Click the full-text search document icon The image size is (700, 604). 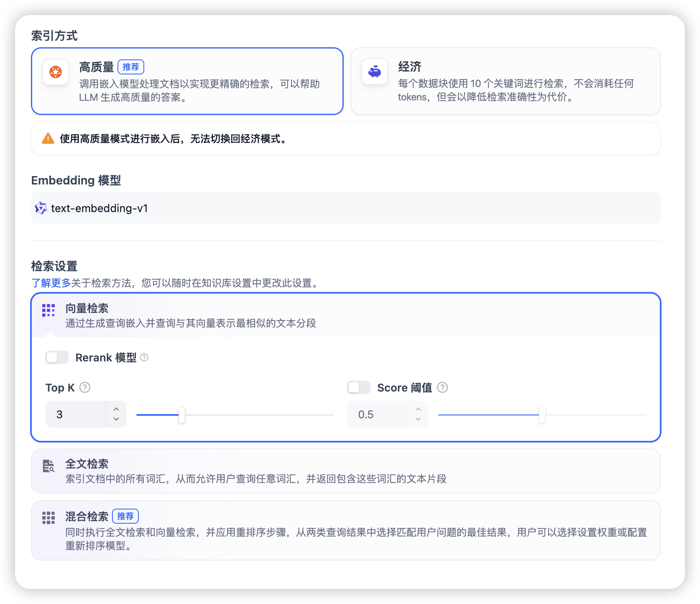click(49, 466)
